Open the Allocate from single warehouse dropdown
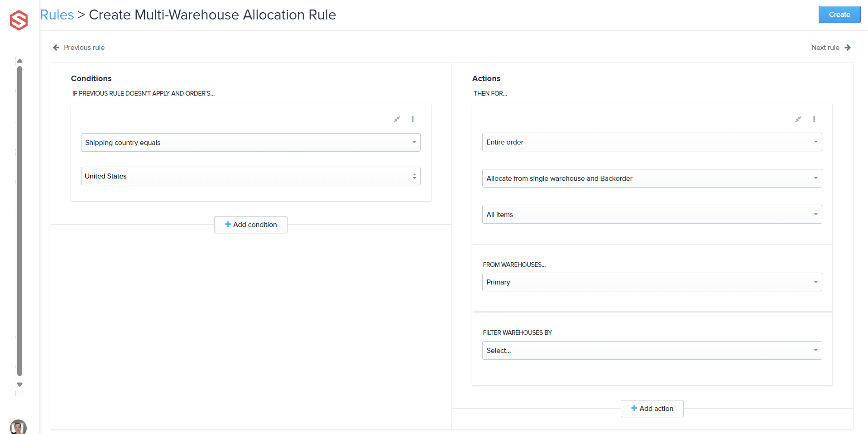The width and height of the screenshot is (868, 434). coord(652,178)
